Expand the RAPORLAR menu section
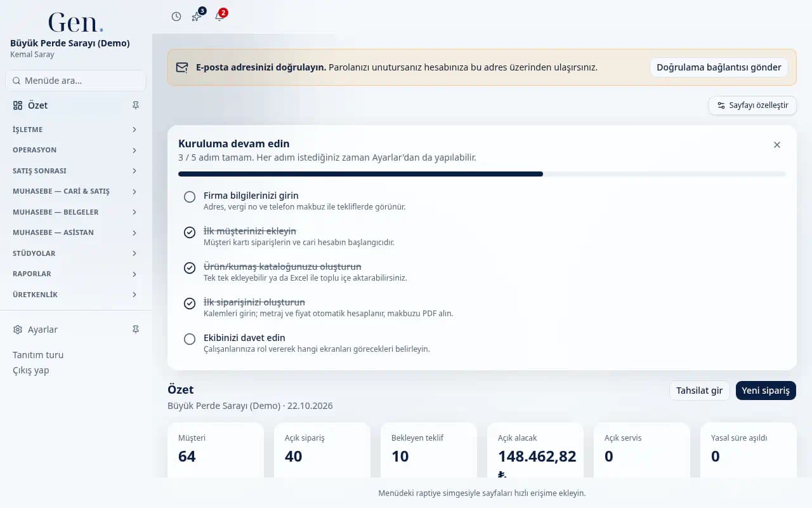Viewport: 812px width, 508px height. point(75,274)
